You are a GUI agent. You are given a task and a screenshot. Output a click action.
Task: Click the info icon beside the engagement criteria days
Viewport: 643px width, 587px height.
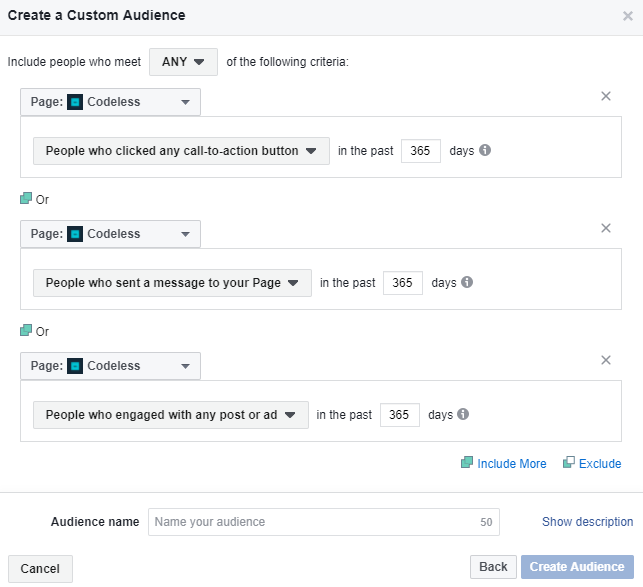tap(464, 415)
